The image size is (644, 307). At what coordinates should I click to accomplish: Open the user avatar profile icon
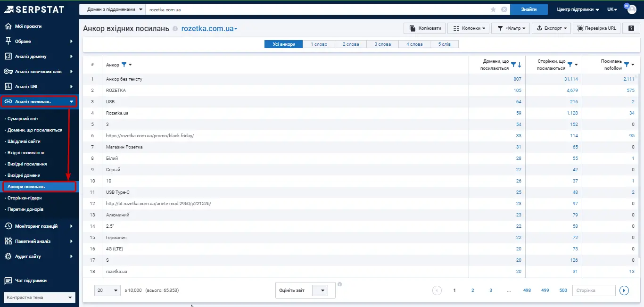632,9
